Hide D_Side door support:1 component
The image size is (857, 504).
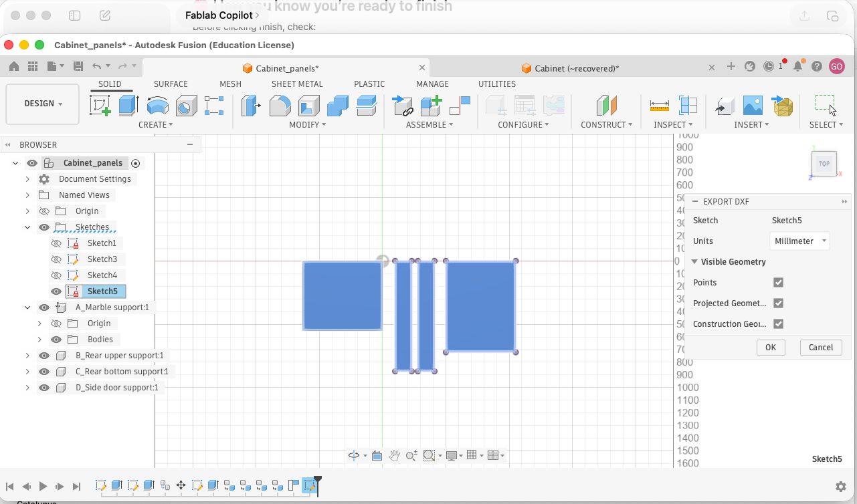[44, 388]
